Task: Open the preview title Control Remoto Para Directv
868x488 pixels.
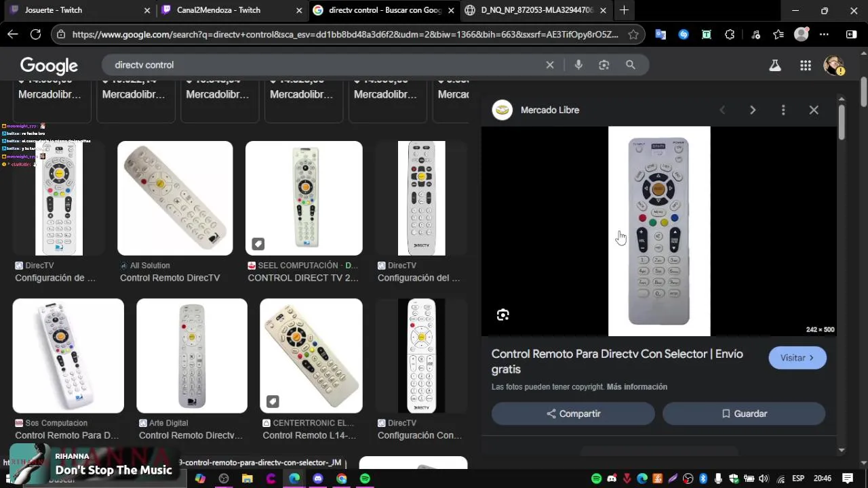Action: (x=617, y=361)
